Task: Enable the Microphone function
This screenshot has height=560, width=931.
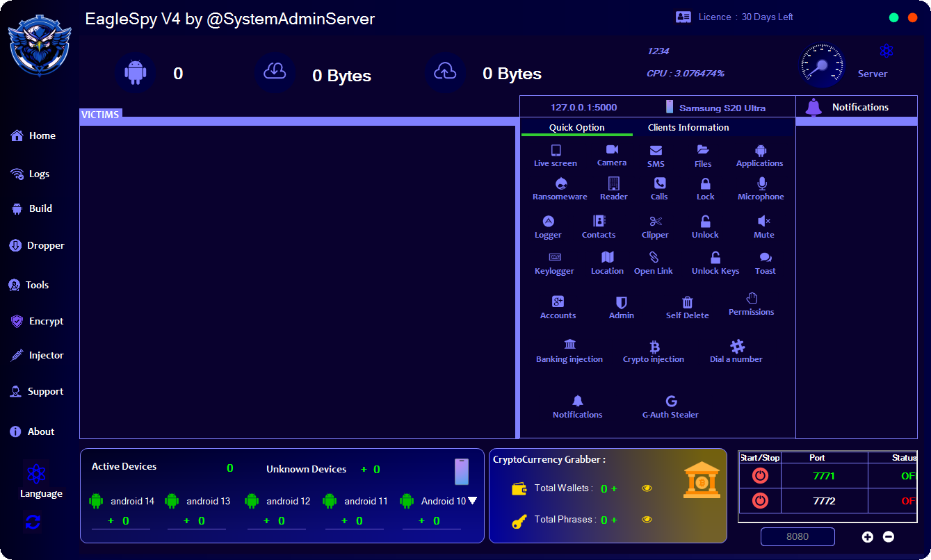Action: (761, 188)
